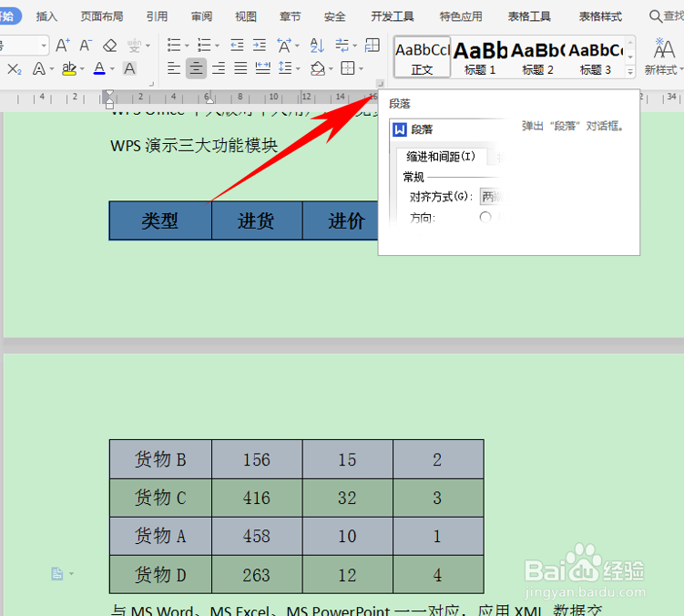Click the line spacing icon
This screenshot has height=616, width=684.
coord(285,68)
